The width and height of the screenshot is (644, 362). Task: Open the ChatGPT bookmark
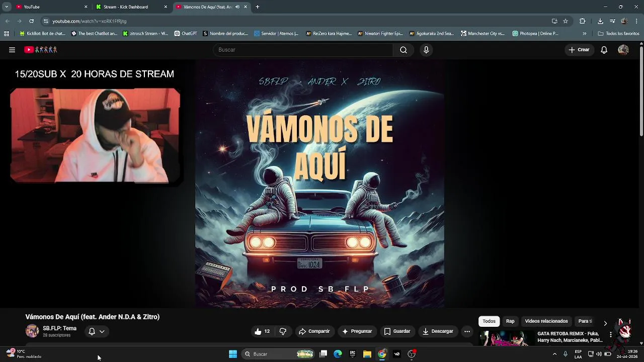186,34
